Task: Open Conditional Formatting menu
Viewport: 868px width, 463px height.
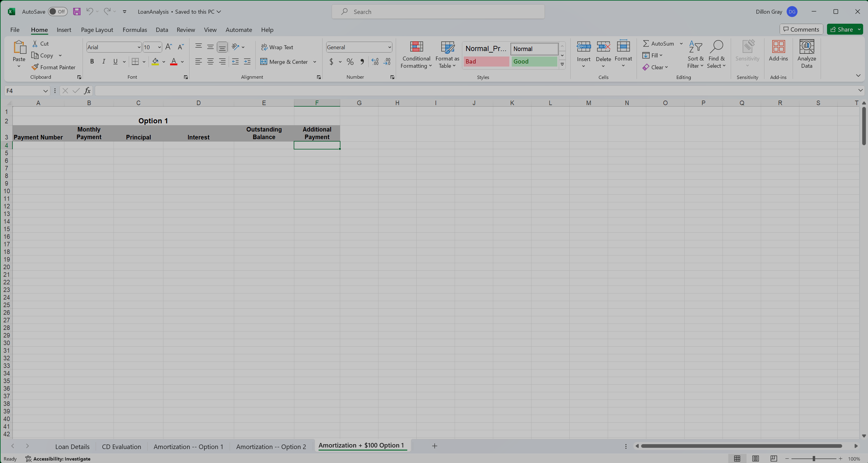Action: pos(416,55)
